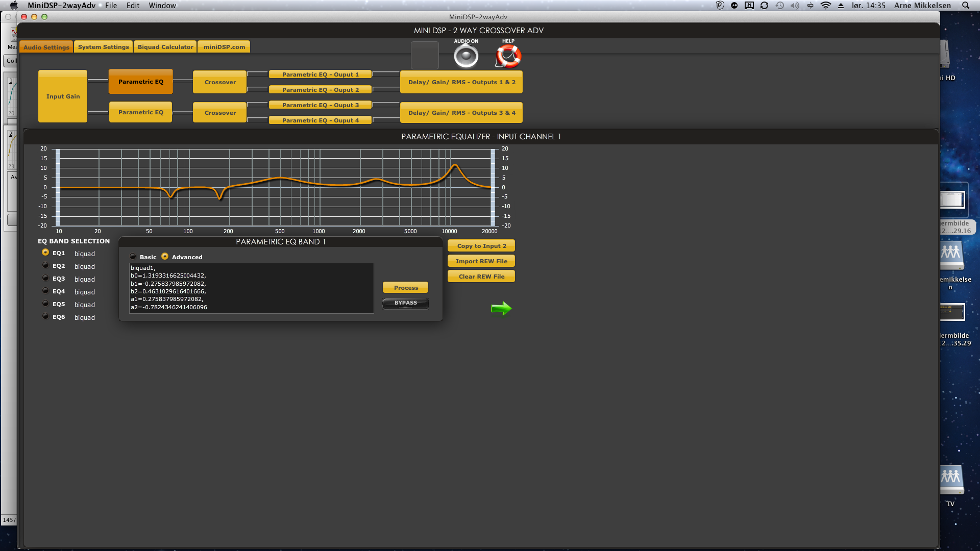Click Clear REW File

pyautogui.click(x=481, y=277)
